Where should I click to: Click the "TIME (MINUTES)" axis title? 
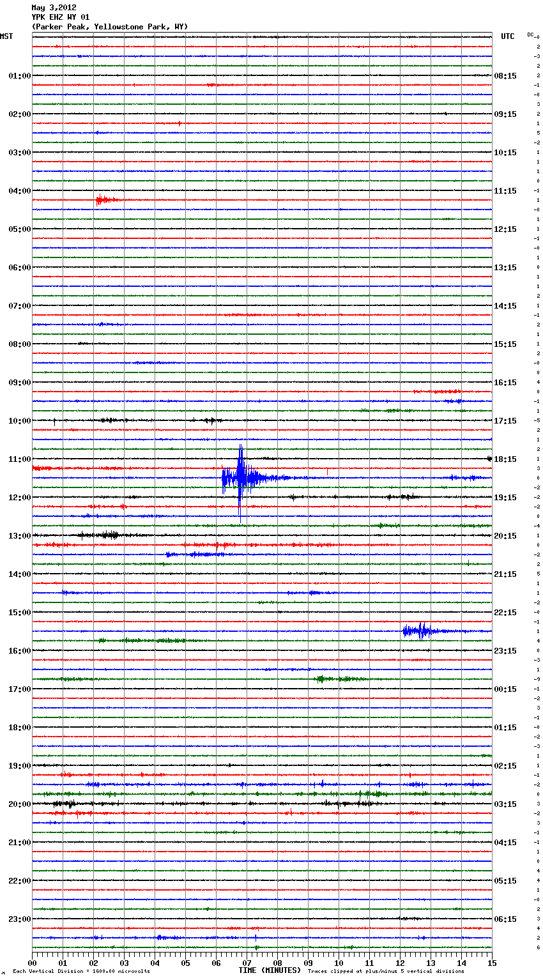[270, 970]
